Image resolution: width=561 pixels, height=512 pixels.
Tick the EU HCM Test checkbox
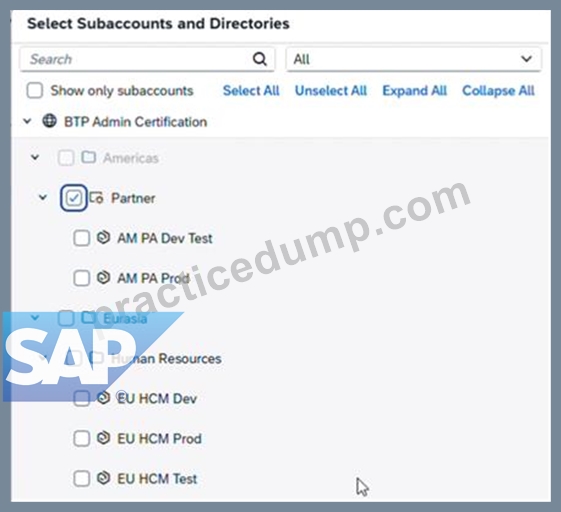coord(82,479)
